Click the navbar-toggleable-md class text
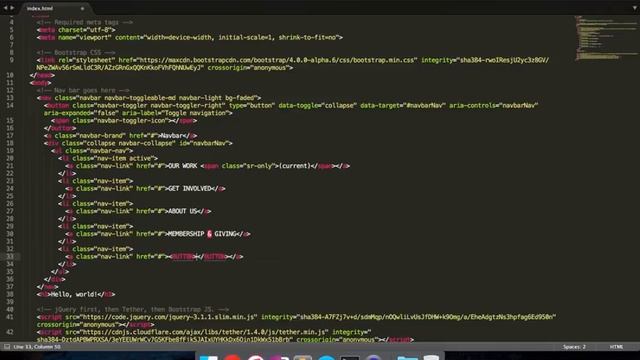The image size is (640, 360). [x=139, y=98]
